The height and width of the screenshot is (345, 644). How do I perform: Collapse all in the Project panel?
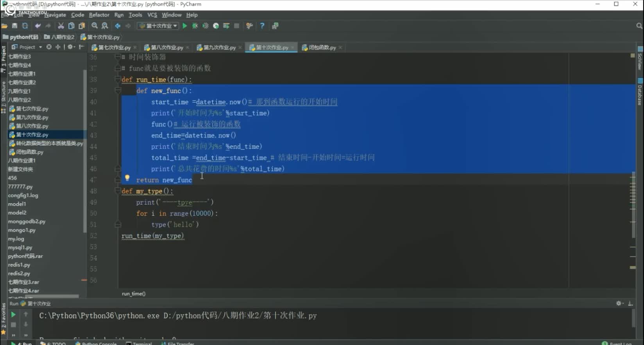coord(58,47)
